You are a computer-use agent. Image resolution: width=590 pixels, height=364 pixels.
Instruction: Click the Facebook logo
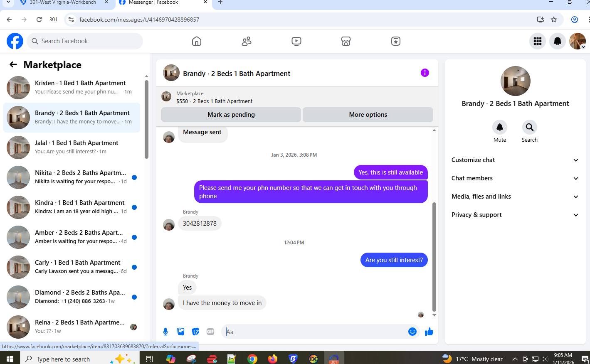pos(15,41)
